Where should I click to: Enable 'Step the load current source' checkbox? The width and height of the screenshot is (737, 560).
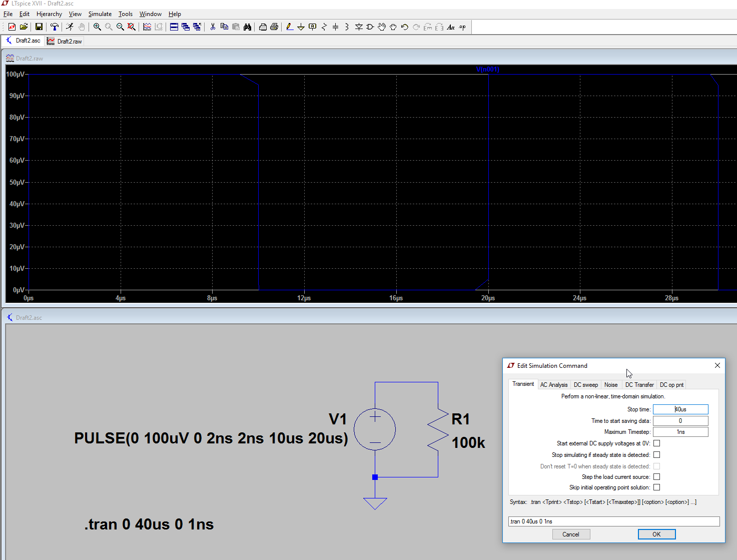(x=656, y=477)
